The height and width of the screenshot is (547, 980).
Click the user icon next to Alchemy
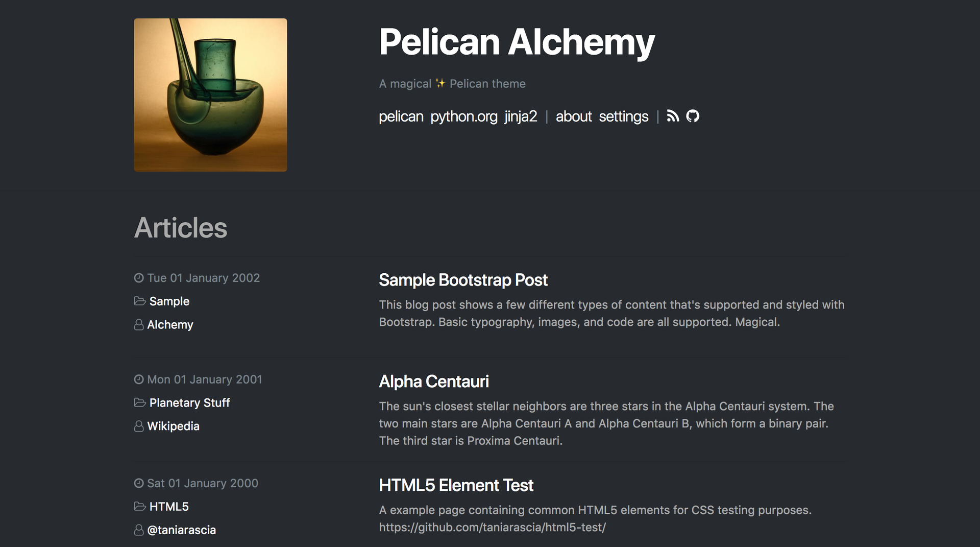click(139, 325)
